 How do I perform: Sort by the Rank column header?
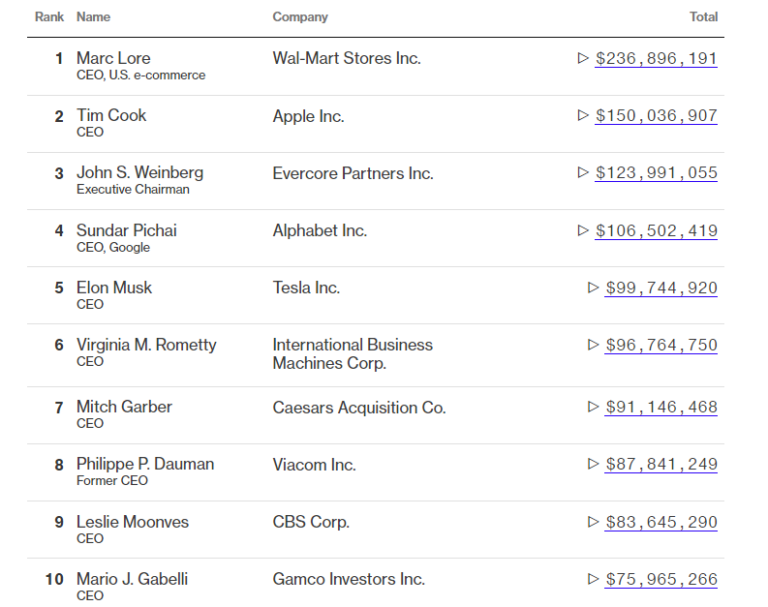pyautogui.click(x=49, y=17)
